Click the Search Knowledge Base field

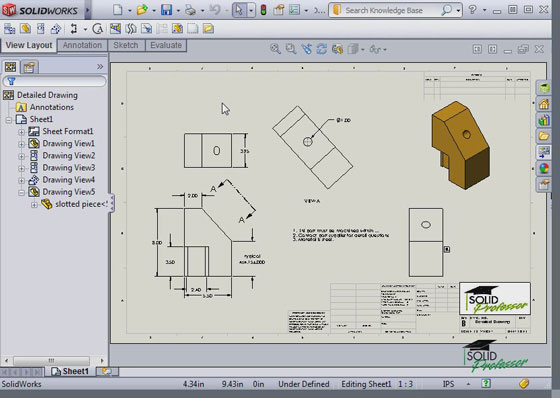pyautogui.click(x=390, y=10)
